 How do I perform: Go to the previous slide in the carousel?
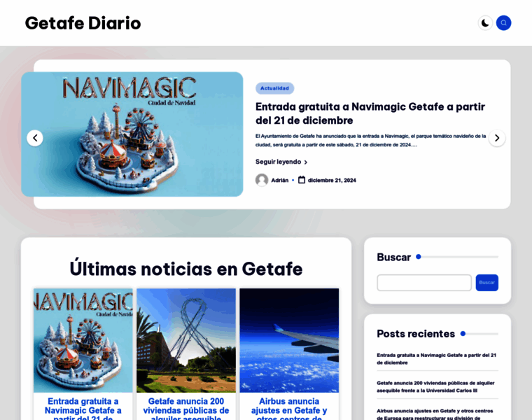pos(35,138)
